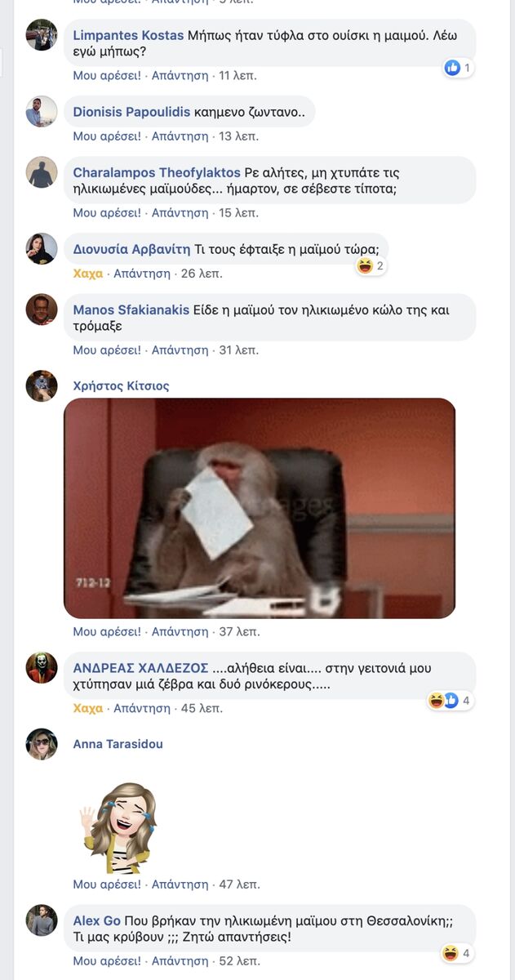Open Anna Tarasidou profile picture
The width and height of the screenshot is (515, 980).
[42, 744]
